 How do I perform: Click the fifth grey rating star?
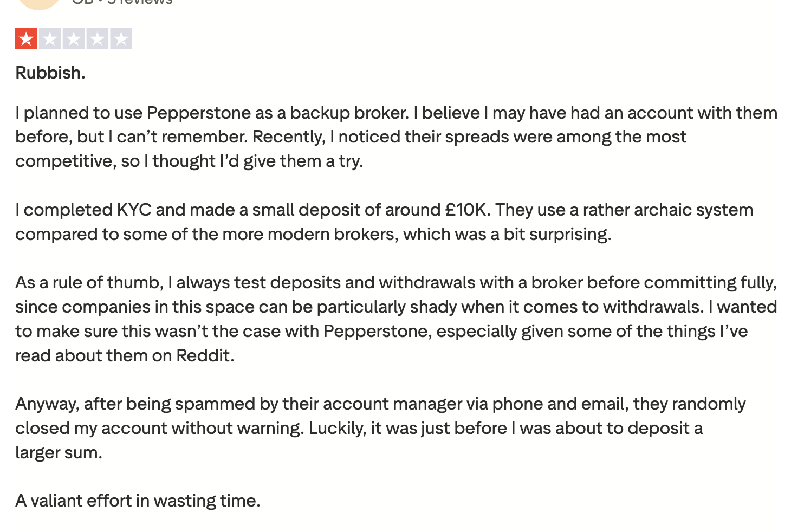(x=121, y=39)
